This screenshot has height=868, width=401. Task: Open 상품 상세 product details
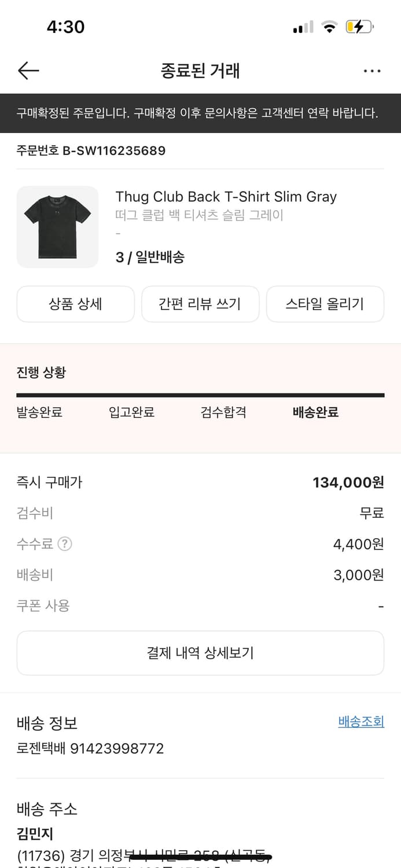[76, 304]
